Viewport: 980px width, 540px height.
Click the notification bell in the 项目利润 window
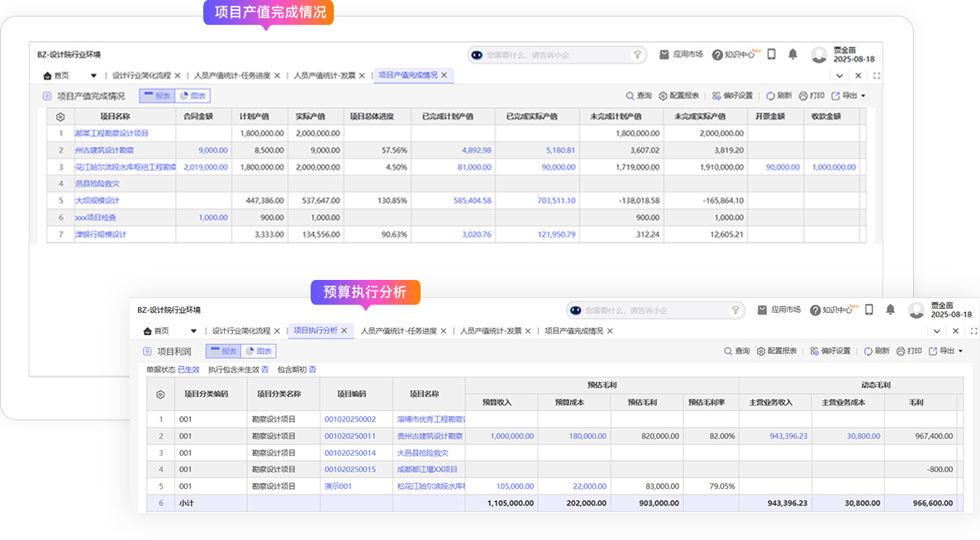[890, 310]
